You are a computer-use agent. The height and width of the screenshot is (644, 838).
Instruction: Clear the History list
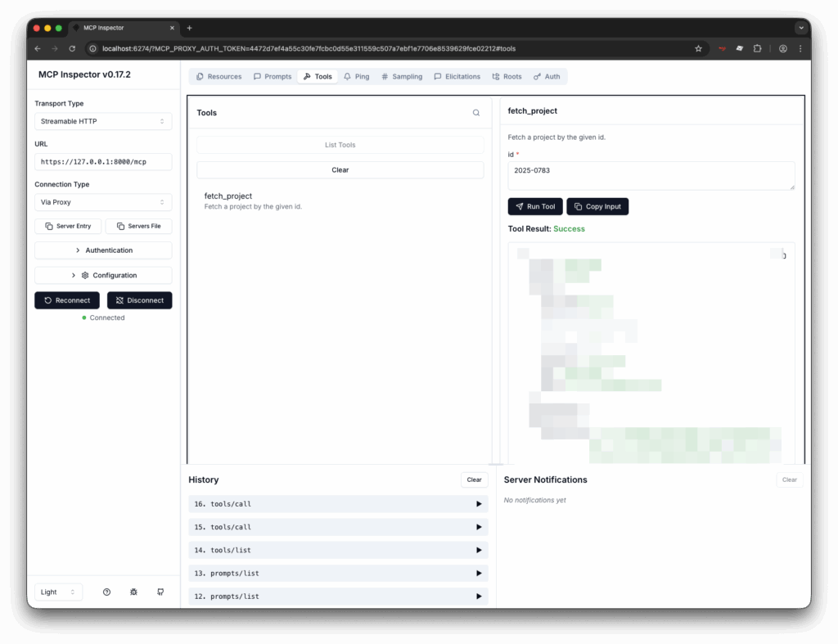click(x=474, y=480)
